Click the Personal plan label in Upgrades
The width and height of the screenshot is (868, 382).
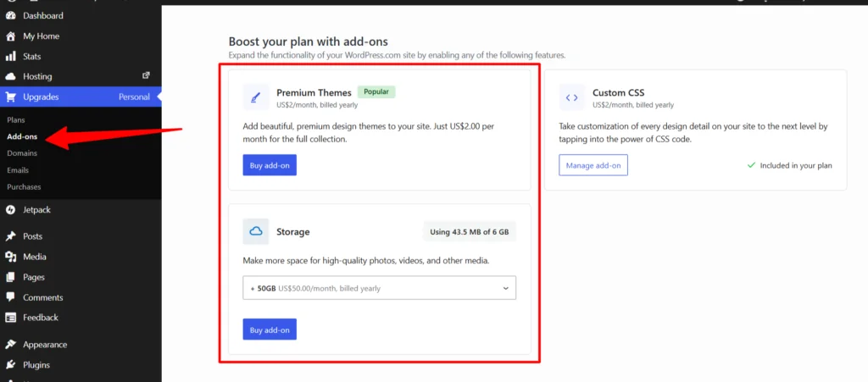click(x=134, y=97)
